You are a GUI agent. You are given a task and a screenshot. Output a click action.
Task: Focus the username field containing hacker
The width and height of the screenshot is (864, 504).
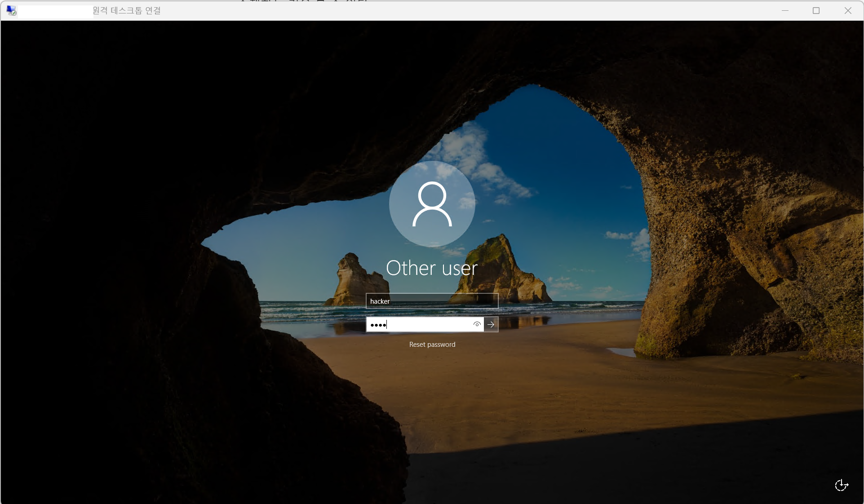432,301
